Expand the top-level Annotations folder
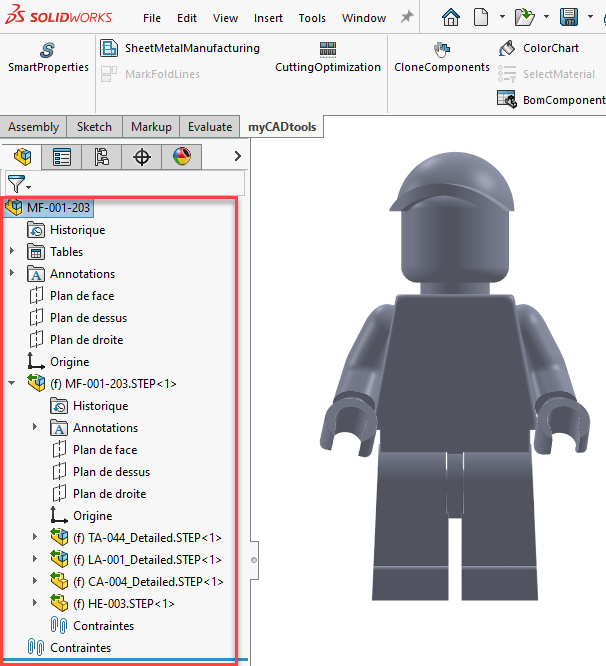 [x=12, y=273]
